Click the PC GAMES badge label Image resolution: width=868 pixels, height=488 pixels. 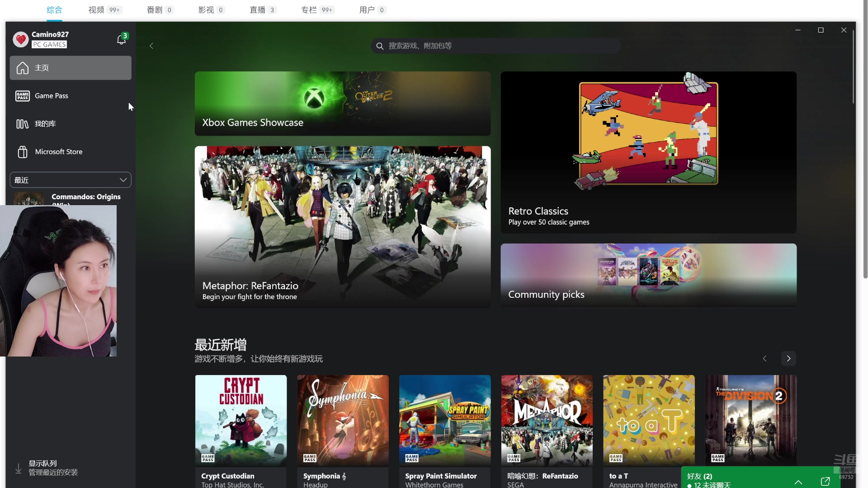49,44
